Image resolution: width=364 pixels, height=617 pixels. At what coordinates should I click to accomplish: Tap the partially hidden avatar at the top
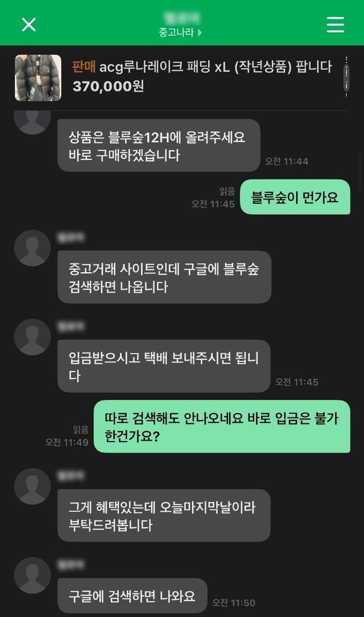[x=32, y=122]
